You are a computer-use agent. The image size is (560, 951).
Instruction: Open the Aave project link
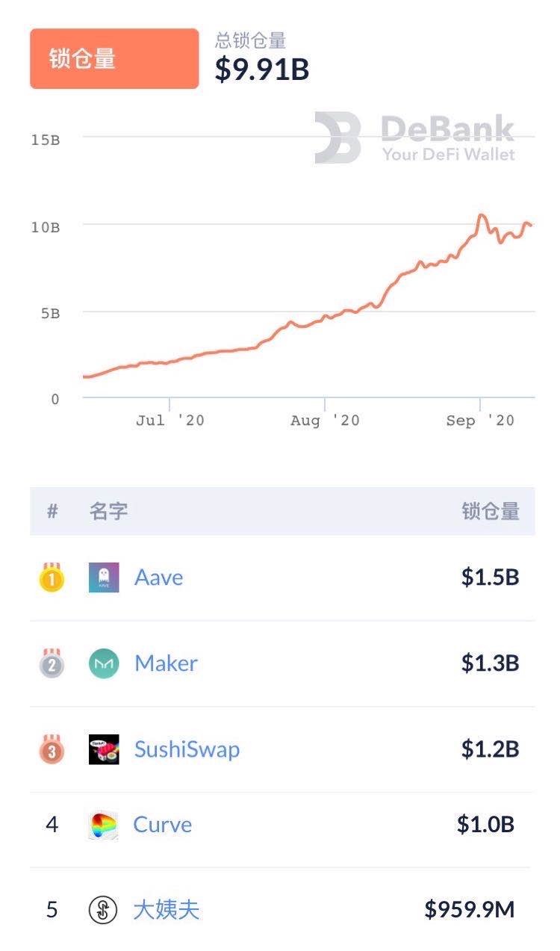coord(158,577)
